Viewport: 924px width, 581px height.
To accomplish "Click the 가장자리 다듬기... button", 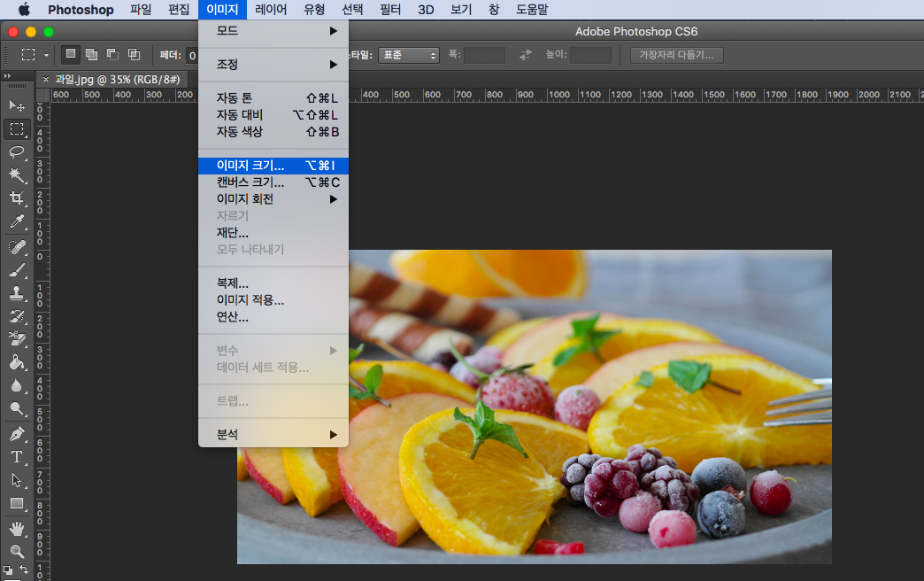I will pos(676,55).
